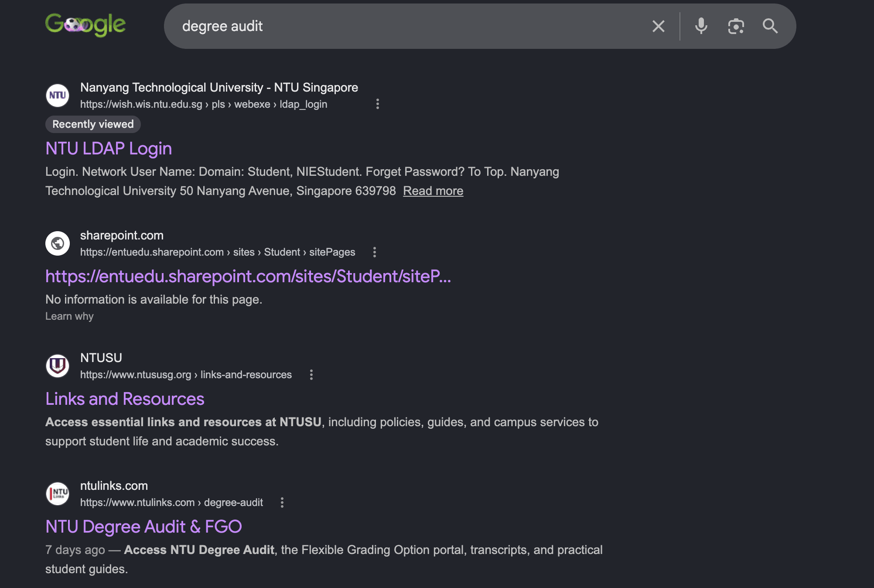Viewport: 874px width, 588px height.
Task: Open Google Lens image search
Action: (x=736, y=26)
